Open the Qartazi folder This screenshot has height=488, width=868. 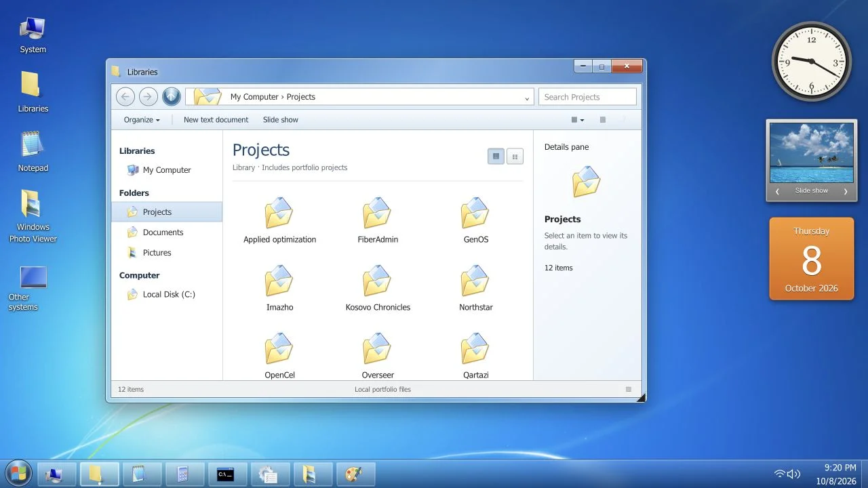[x=475, y=355]
